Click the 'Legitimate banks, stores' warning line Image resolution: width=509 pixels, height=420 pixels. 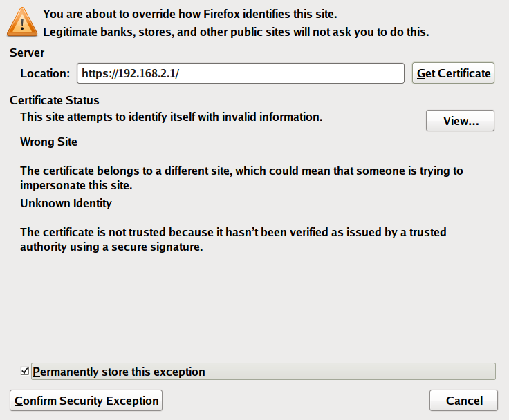tap(236, 32)
